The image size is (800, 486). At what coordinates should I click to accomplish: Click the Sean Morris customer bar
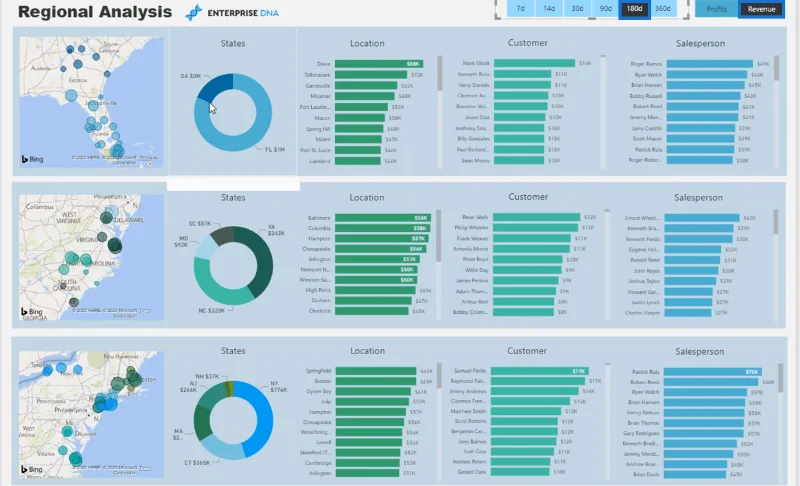pyautogui.click(x=519, y=160)
